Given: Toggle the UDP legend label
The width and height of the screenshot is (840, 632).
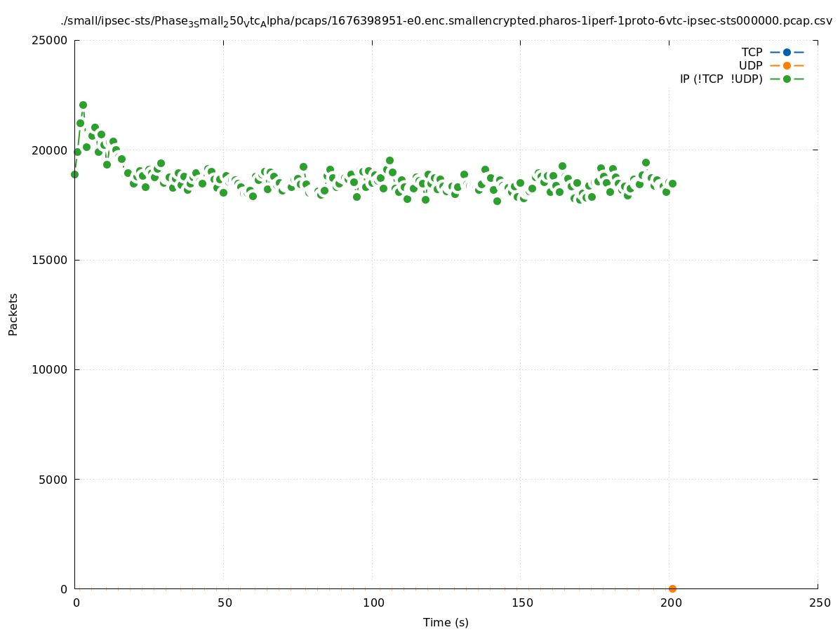Looking at the screenshot, I should tap(750, 65).
